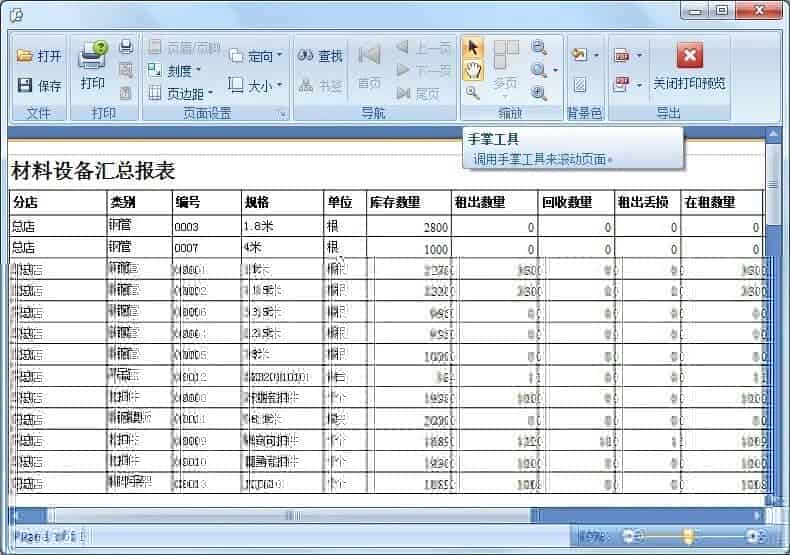The width and height of the screenshot is (790, 555).
Task: Open the 大小 paper size dropdown
Action: (x=254, y=86)
